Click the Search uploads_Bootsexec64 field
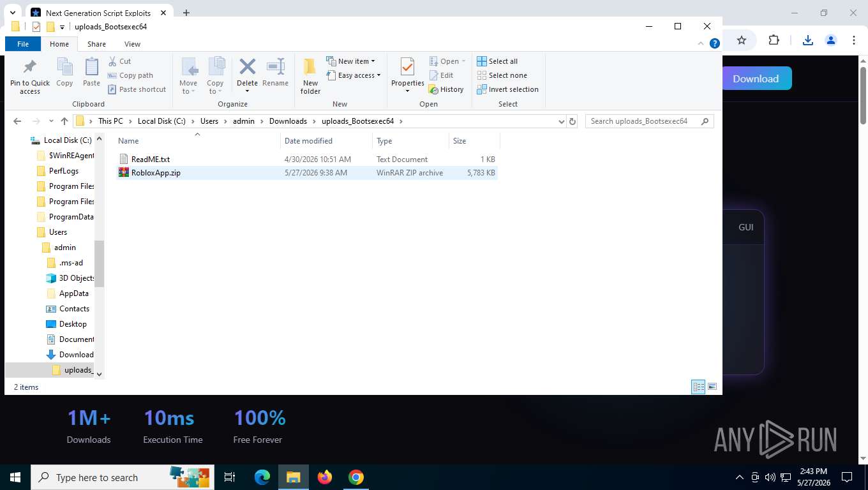 coord(649,121)
